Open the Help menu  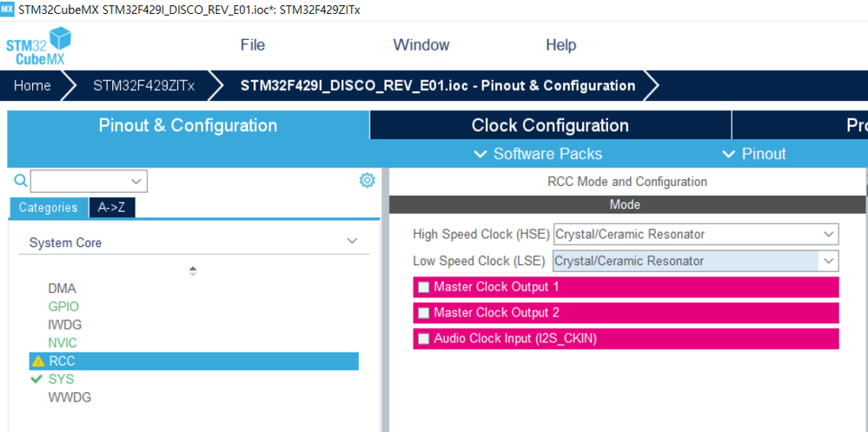coord(560,45)
